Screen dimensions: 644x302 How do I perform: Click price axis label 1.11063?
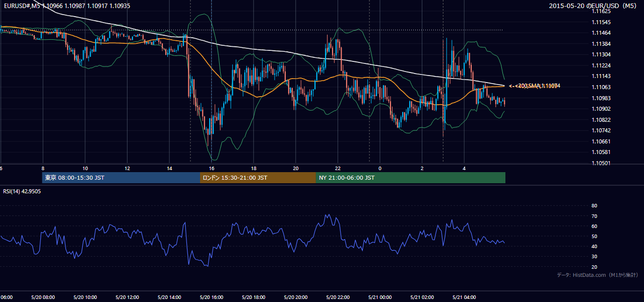[x=601, y=87]
